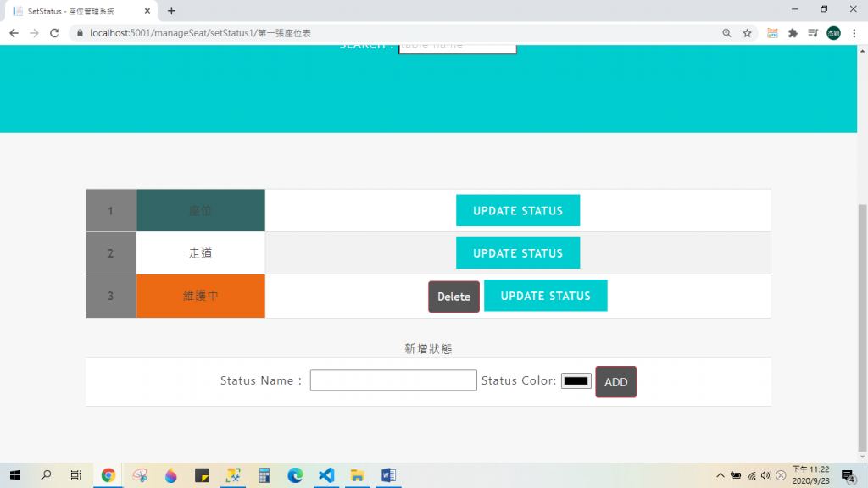
Task: Open the media control playlist icon
Action: (813, 33)
